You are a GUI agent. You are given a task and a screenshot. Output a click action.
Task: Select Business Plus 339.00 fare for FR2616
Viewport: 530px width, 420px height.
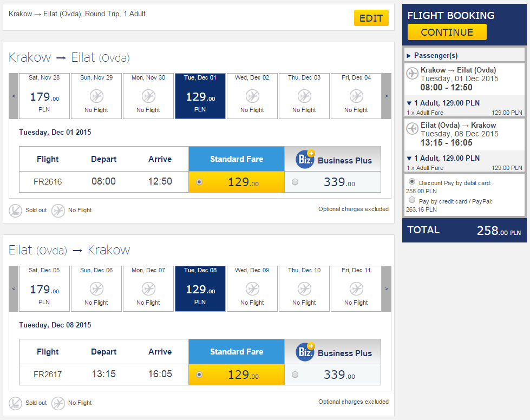[x=295, y=182]
